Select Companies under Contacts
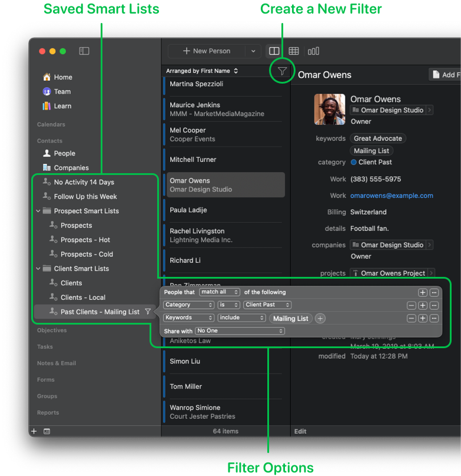This screenshot has height=476, width=461. 66,167
